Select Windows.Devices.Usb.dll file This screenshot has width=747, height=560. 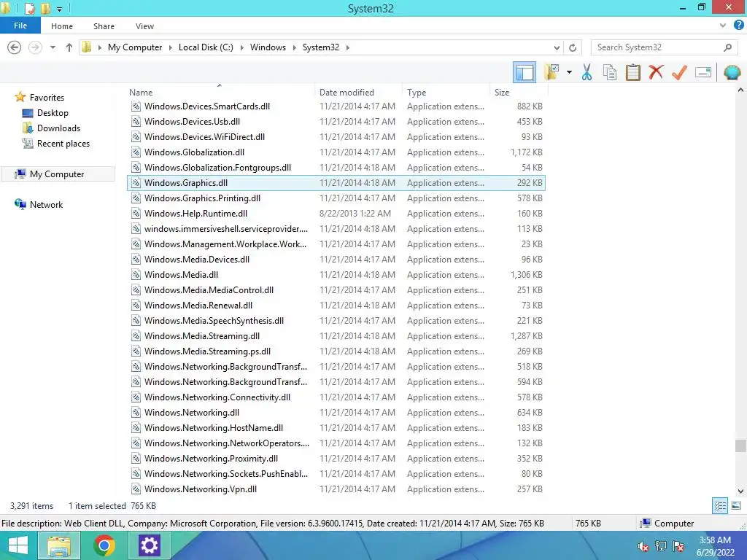pyautogui.click(x=336, y=122)
